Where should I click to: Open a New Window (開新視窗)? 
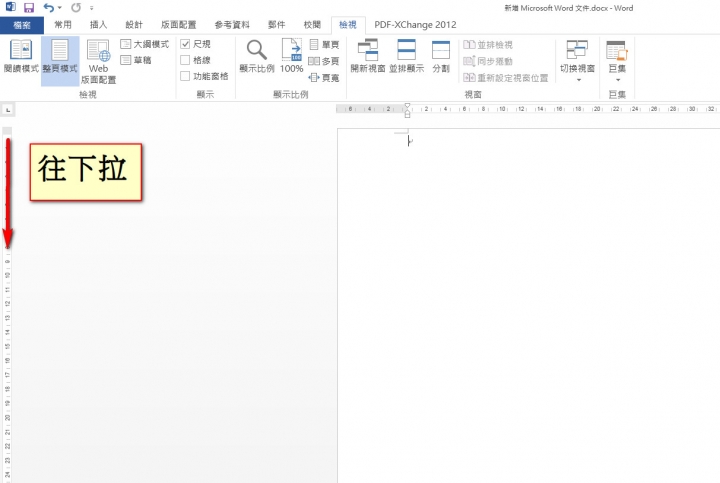tap(368, 56)
